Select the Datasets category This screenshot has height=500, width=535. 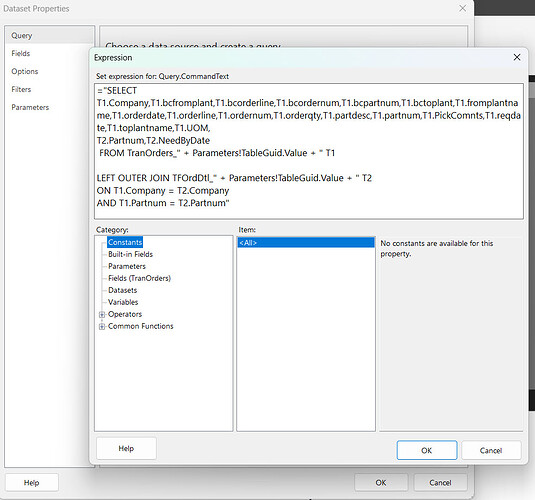(x=122, y=290)
